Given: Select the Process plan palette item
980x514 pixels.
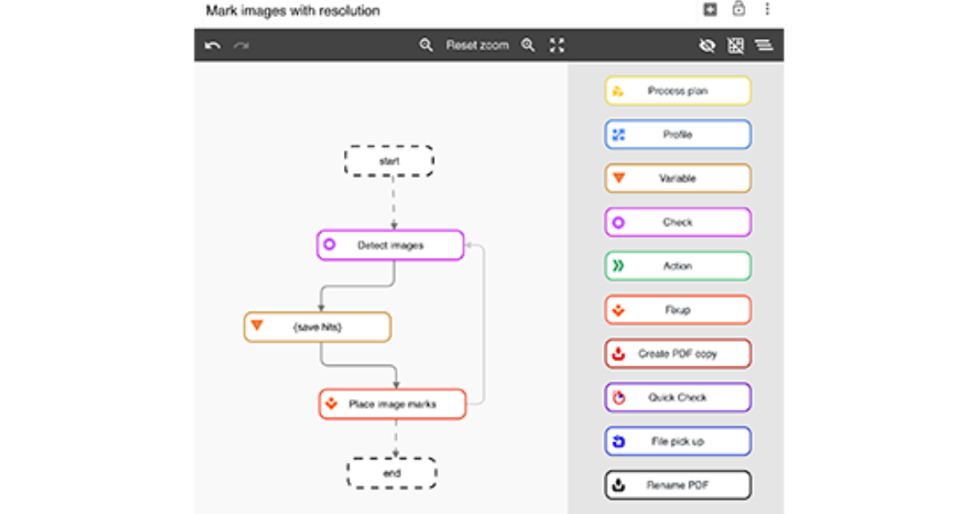Looking at the screenshot, I should pos(678,91).
